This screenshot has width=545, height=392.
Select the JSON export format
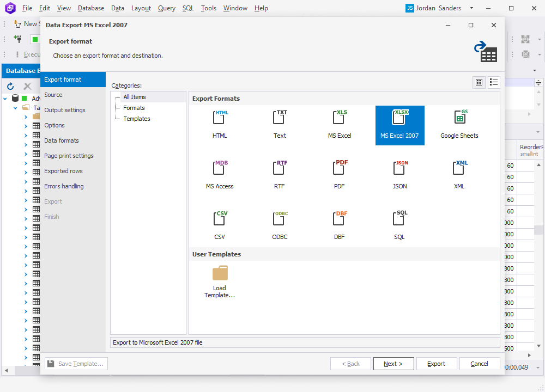399,176
